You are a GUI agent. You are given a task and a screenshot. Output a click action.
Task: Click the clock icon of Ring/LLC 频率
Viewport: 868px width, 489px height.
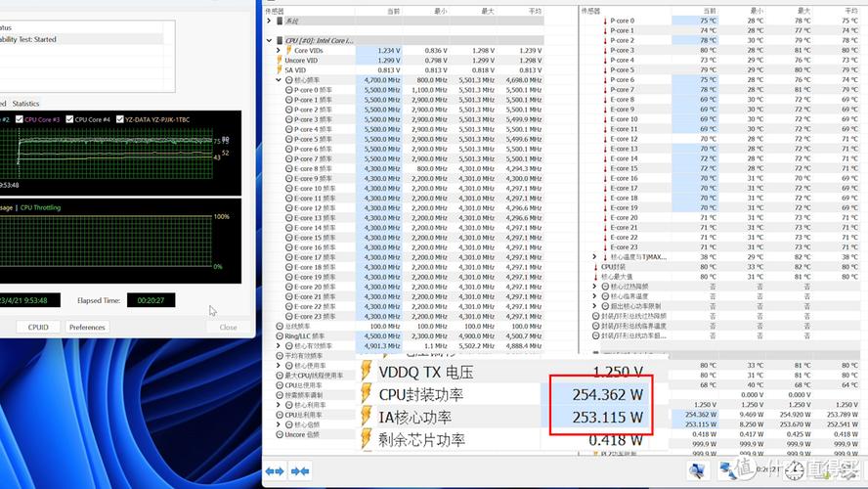pyautogui.click(x=280, y=336)
